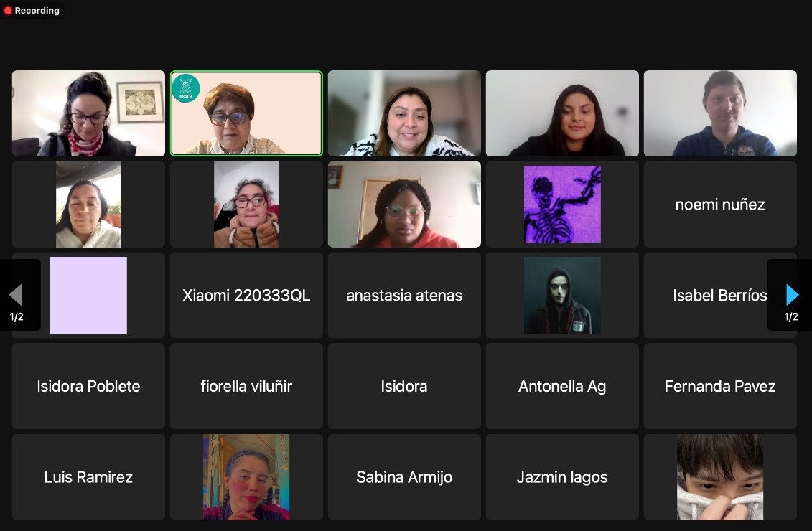Go to next gallery page arrow
The image size is (812, 531).
click(x=792, y=295)
